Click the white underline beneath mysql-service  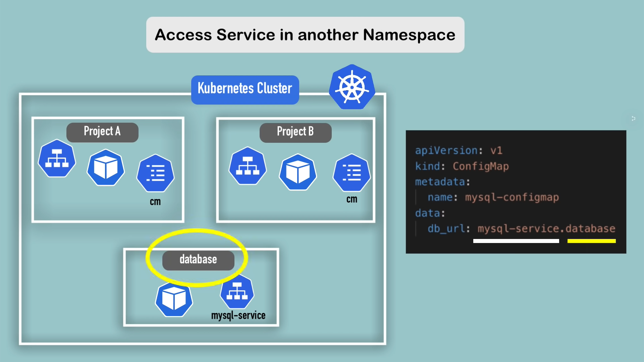click(516, 241)
